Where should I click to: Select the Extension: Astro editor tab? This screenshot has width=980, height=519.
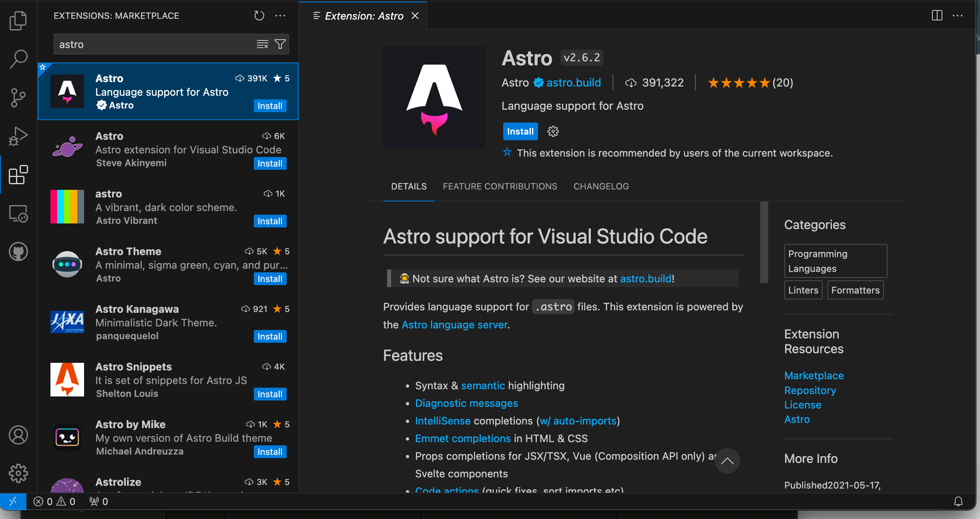[x=363, y=16]
